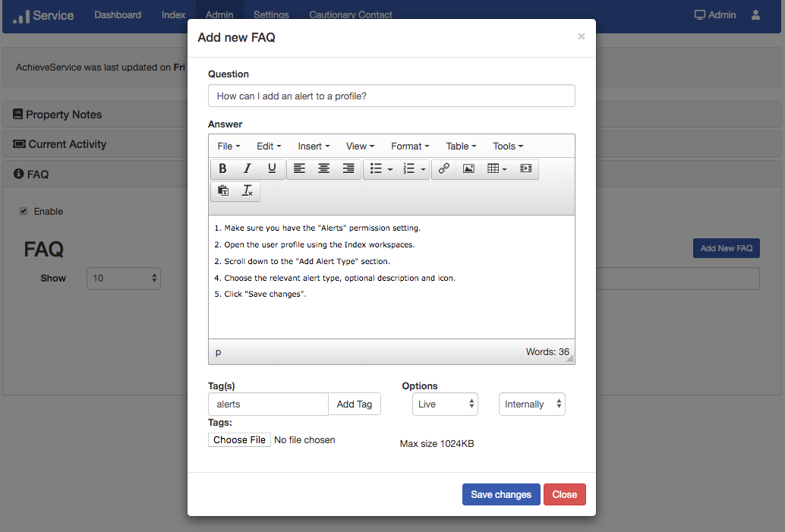Underline the selected answer text
This screenshot has height=532, width=785.
click(272, 168)
